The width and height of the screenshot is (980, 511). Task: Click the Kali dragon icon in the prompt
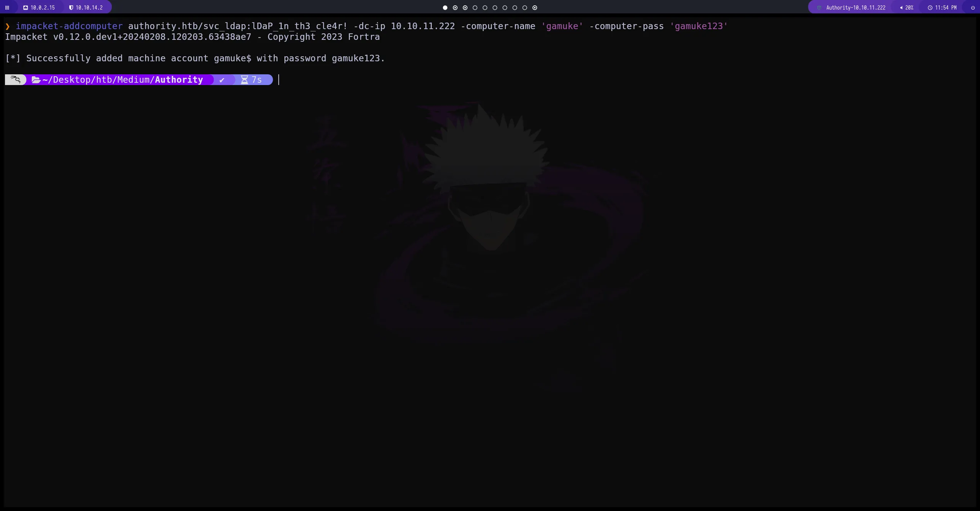[15, 79]
